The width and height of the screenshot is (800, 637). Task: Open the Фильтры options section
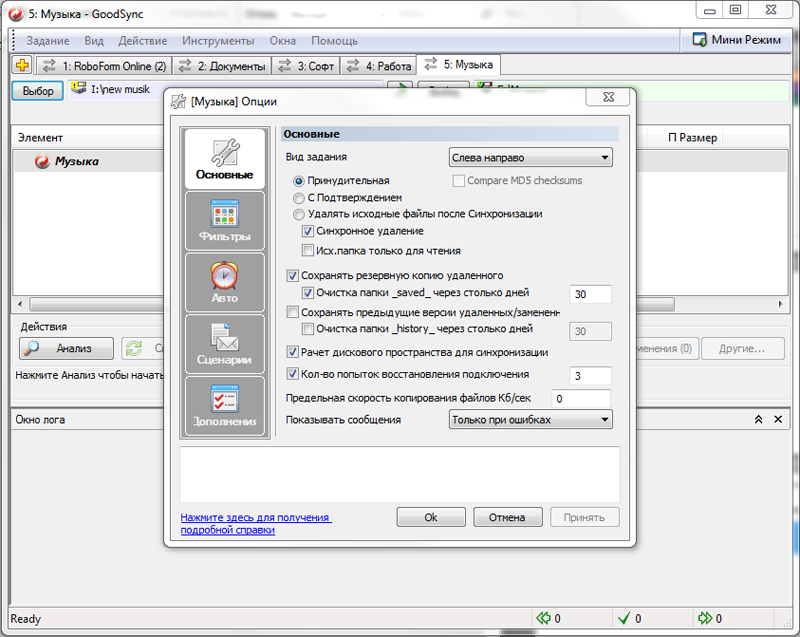click(224, 221)
